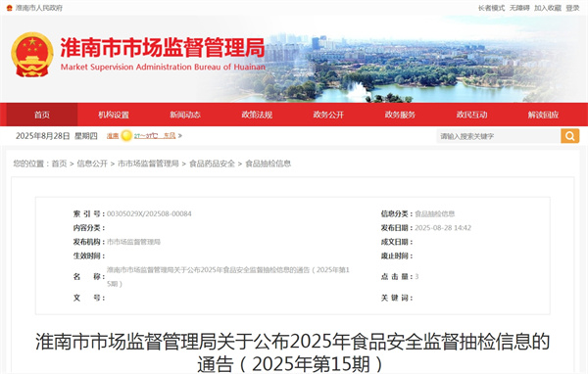Viewport: 588px width, 374px height.
Task: Click the index number 00305029X/202508-00084
Action: [x=149, y=213]
